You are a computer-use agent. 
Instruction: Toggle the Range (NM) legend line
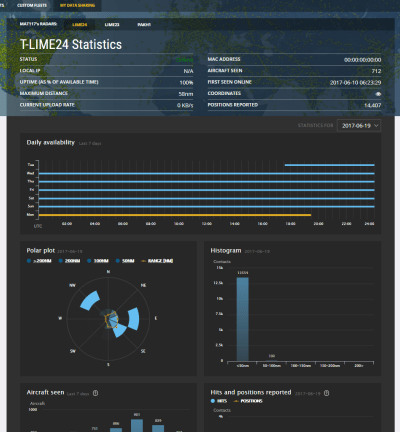point(157,261)
